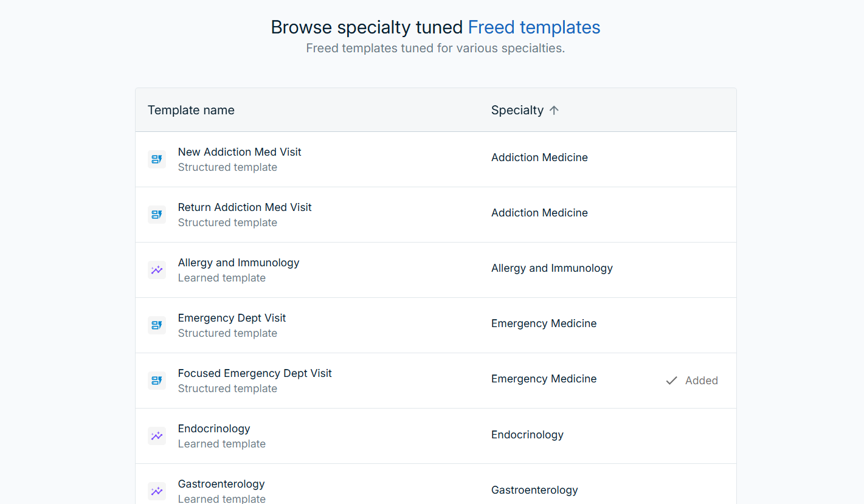Image resolution: width=864 pixels, height=504 pixels.
Task: Select the learned template icon next to Endocrinology
Action: [x=157, y=435]
